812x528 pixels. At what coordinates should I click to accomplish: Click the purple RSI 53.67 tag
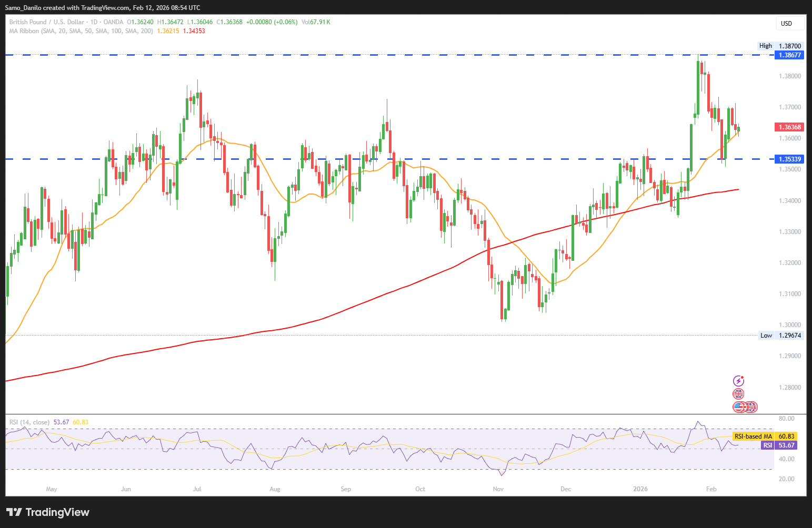[779, 445]
